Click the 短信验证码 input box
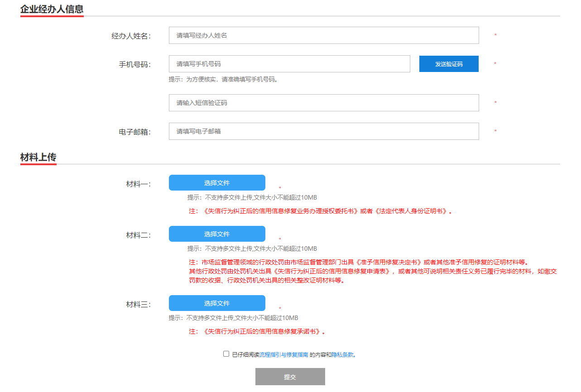Screen dimensions: 581x392 click(x=323, y=103)
